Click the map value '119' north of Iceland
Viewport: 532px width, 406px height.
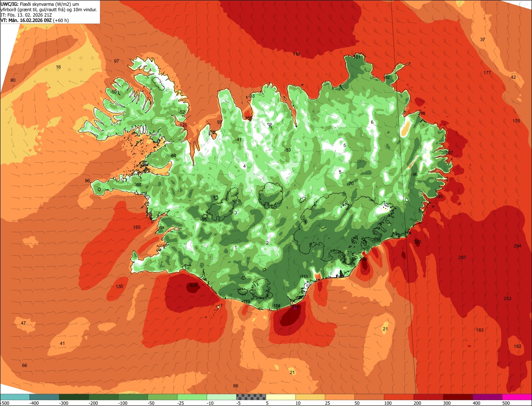point(296,54)
